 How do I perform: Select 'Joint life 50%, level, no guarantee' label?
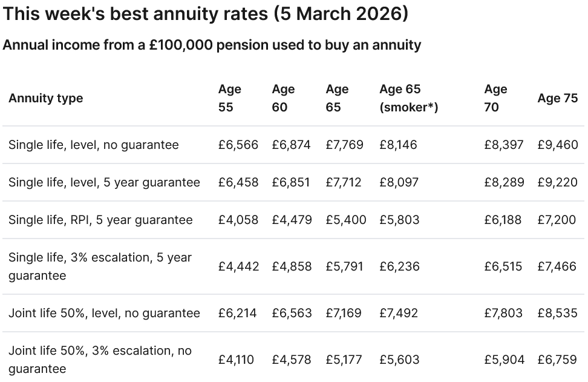coord(104,313)
